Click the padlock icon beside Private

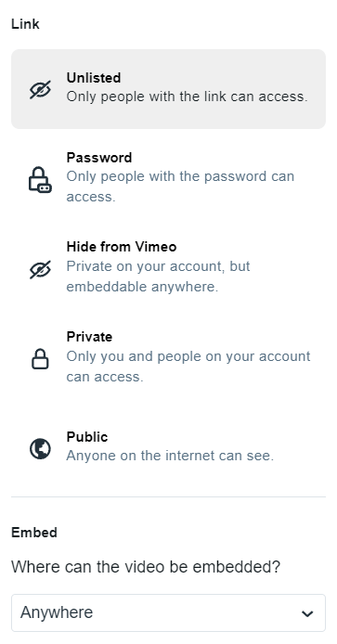coord(40,359)
